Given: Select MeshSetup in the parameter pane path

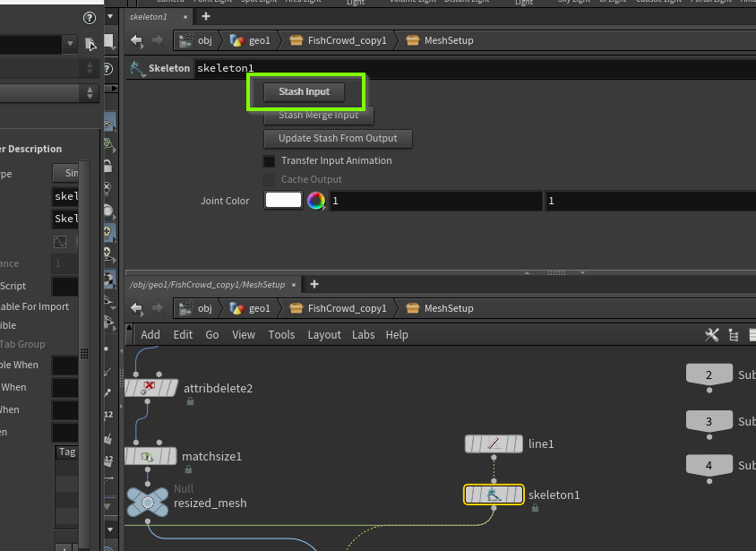Looking at the screenshot, I should [439, 40].
